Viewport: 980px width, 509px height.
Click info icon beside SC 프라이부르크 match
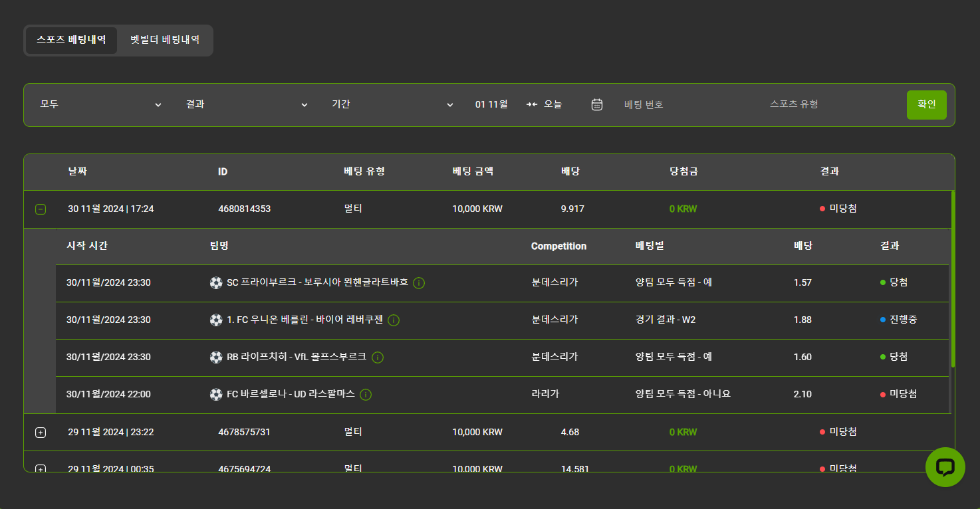(x=419, y=283)
